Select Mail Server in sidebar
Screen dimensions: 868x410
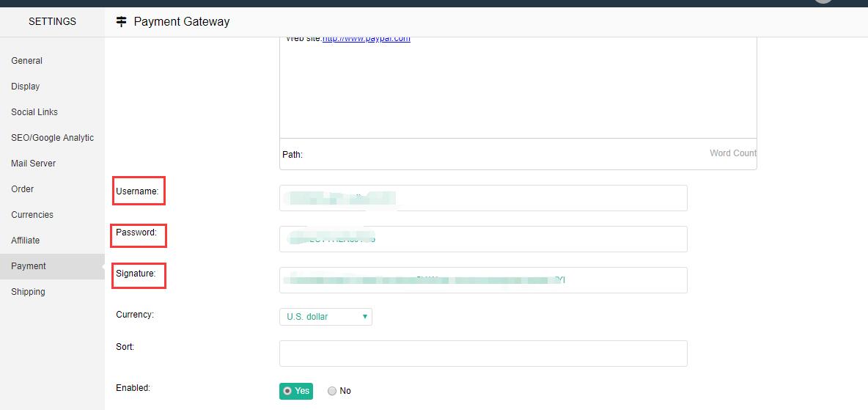click(x=34, y=164)
